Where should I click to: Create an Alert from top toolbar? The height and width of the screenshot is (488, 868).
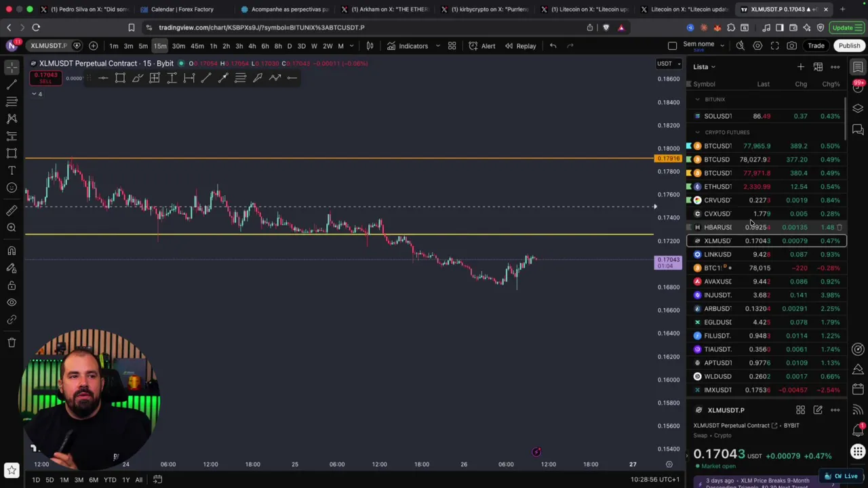pyautogui.click(x=481, y=46)
